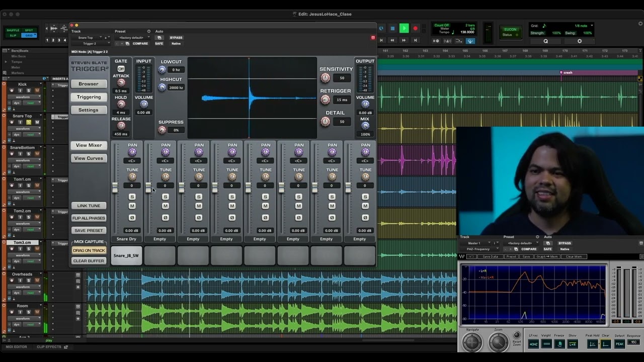This screenshot has width=644, height=362.
Task: Click the PAZ undo arrow button
Action: [x=471, y=256]
